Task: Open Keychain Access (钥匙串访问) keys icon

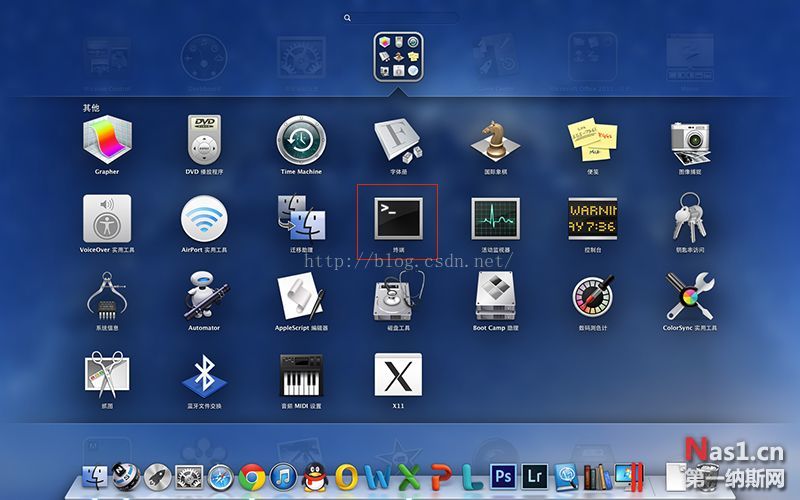Action: tap(690, 218)
